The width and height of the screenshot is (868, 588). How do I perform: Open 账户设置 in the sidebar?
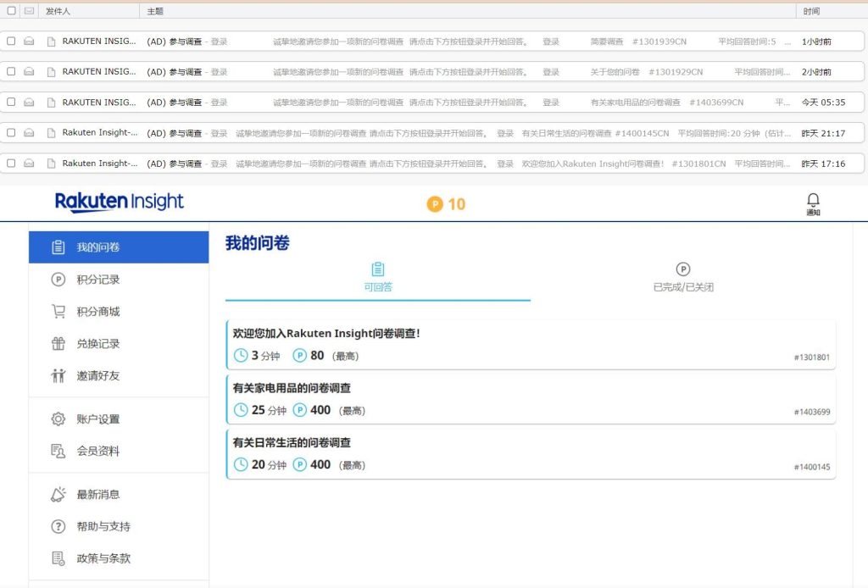119,419
